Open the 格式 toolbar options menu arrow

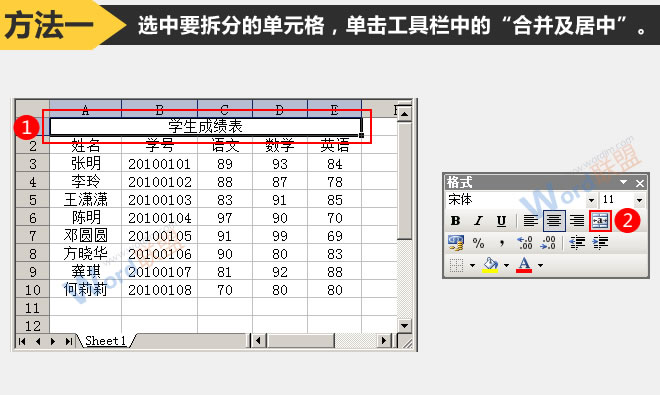[x=623, y=182]
